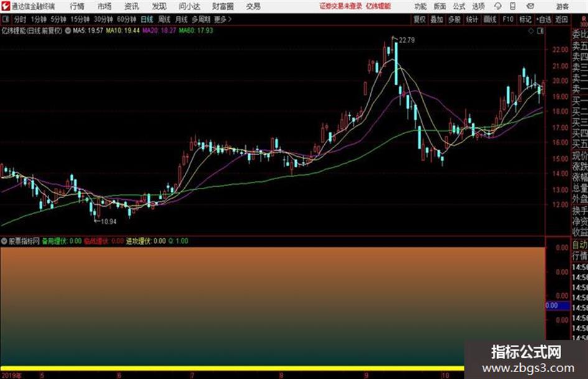Screen dimensions: 588x379
Task: Click the 22.00 price axis label
Action: click(560, 50)
